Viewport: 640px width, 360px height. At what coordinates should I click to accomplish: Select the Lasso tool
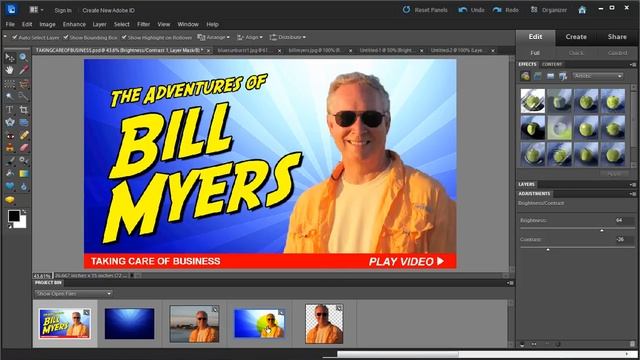24,84
